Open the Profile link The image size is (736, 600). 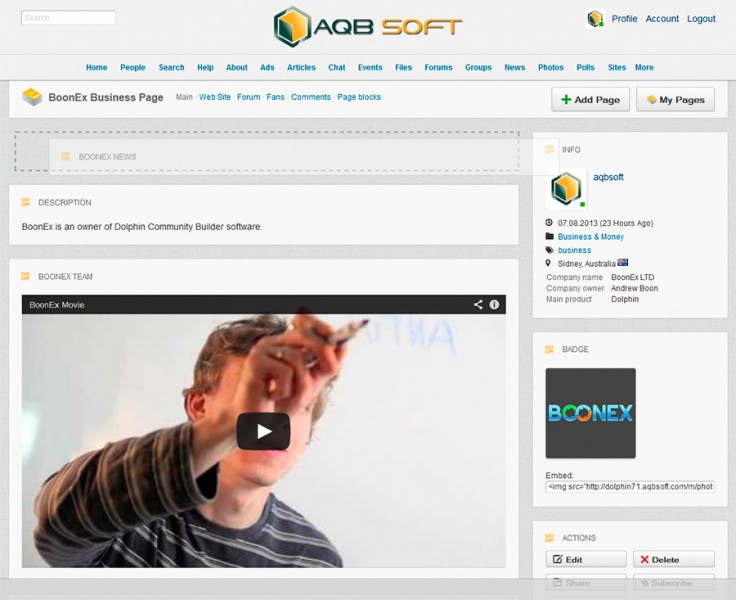click(x=624, y=19)
